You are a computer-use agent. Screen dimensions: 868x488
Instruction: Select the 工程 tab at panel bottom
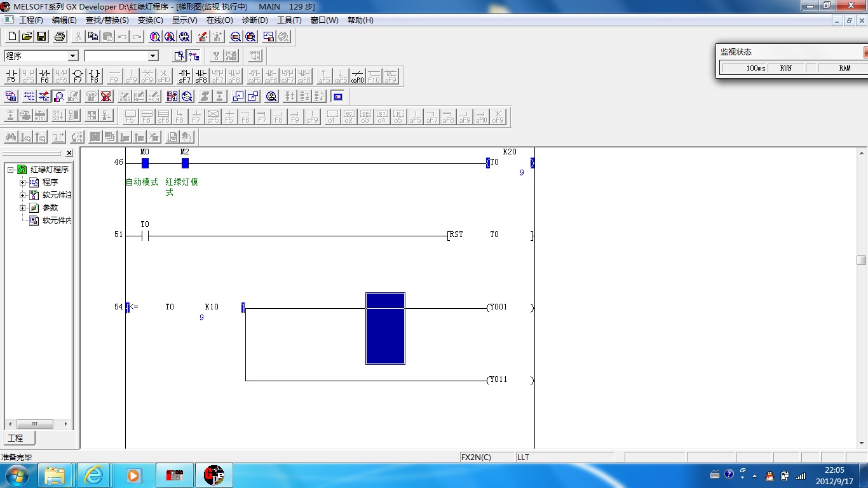[15, 438]
